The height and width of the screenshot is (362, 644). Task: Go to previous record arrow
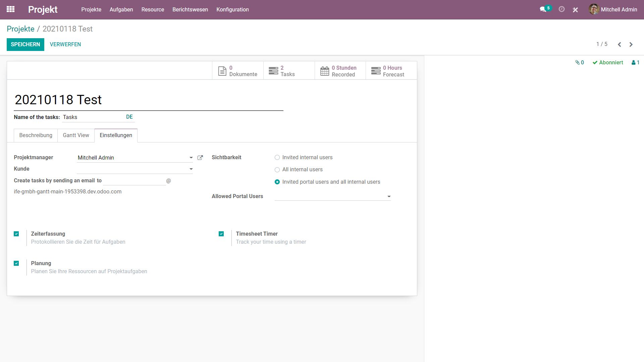620,44
